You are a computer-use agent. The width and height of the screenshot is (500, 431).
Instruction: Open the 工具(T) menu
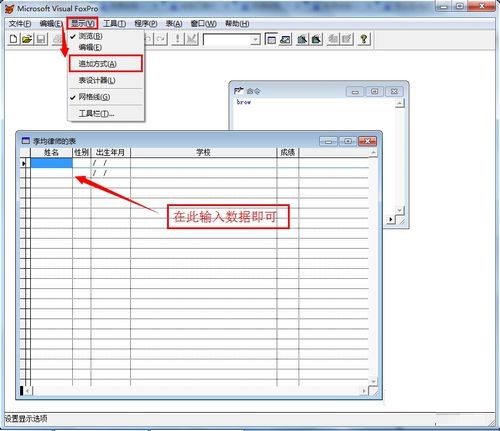point(114,24)
